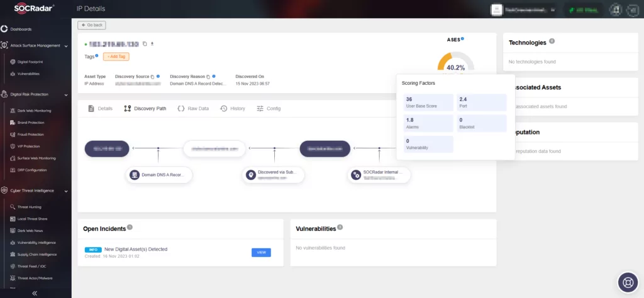Click the Discovery Source info icon

[x=158, y=76]
